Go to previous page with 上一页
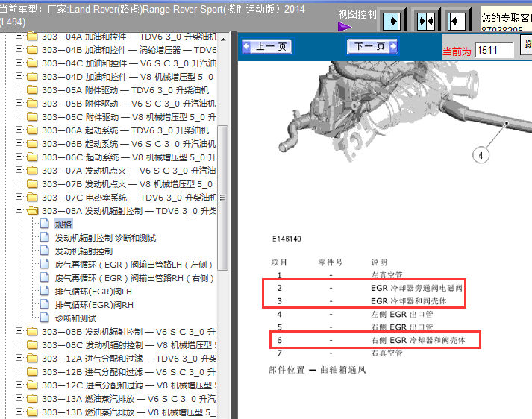This screenshot has width=532, height=419. (x=266, y=47)
